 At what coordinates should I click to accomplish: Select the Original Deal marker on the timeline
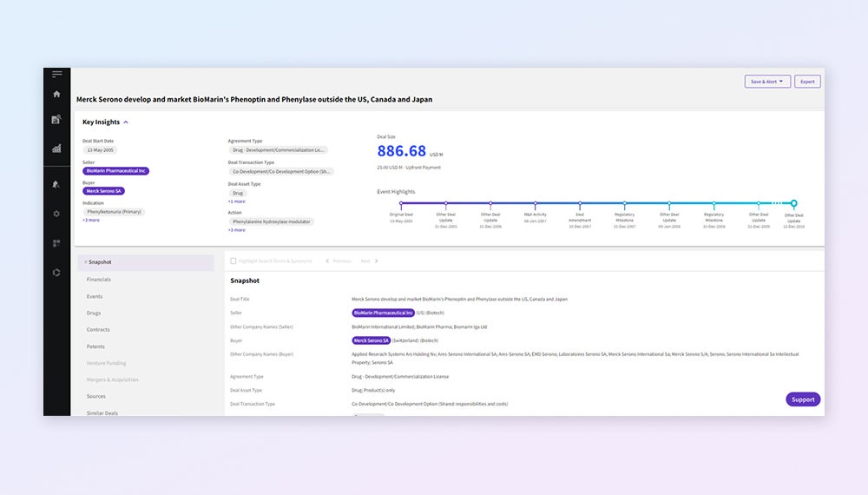[401, 203]
